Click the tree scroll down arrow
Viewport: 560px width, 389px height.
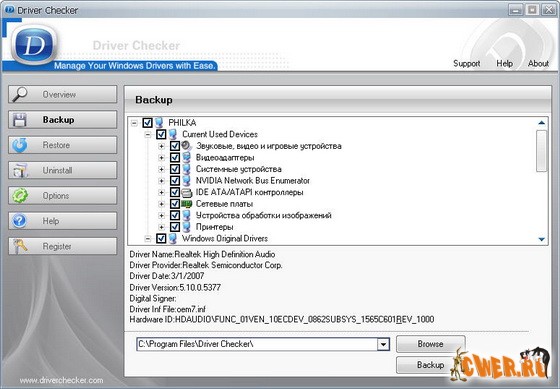[541, 239]
